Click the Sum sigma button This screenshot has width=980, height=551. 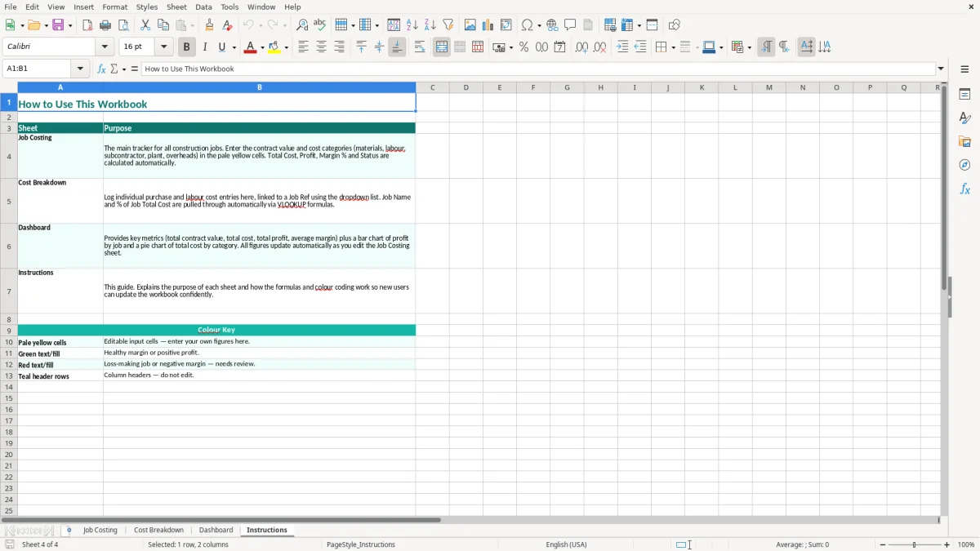click(x=114, y=69)
